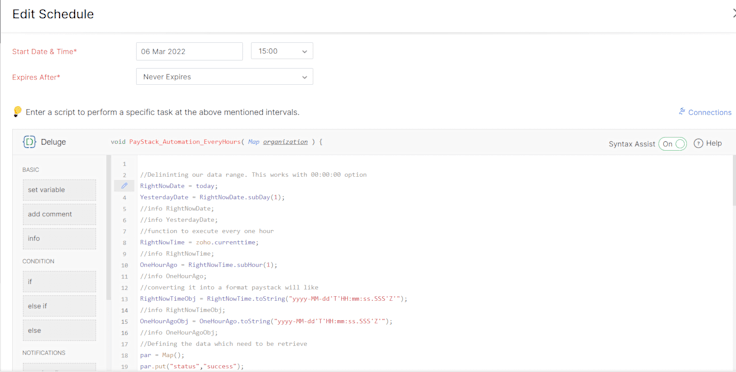Open the Never Expires dropdown
736x372 pixels.
tap(224, 76)
